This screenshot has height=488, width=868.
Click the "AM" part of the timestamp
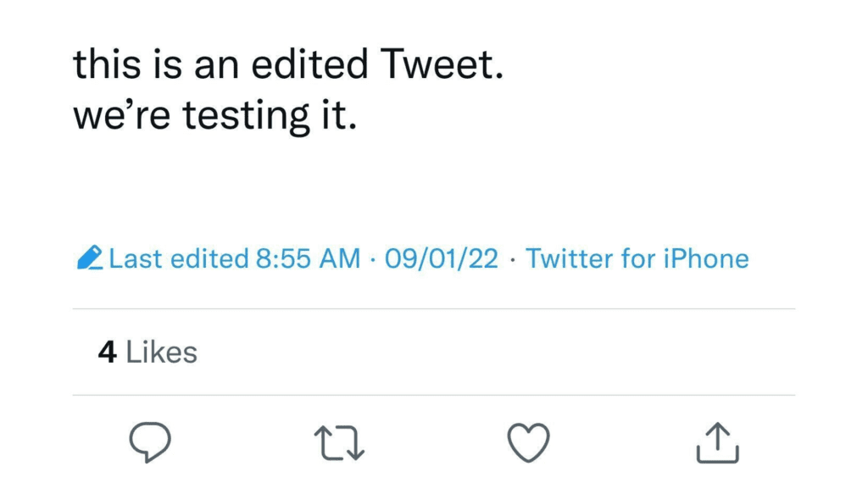pyautogui.click(x=340, y=258)
